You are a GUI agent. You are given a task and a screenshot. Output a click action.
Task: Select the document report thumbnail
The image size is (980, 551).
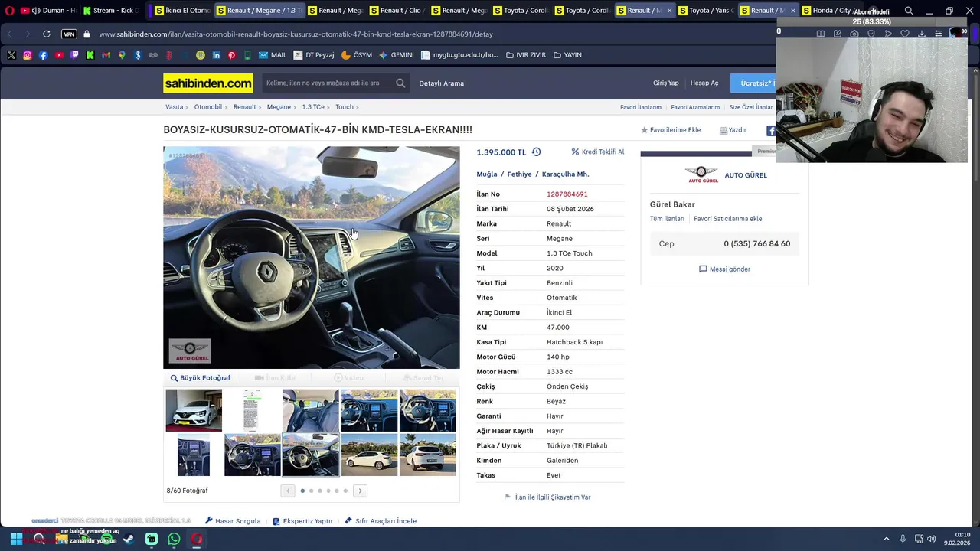tap(252, 410)
